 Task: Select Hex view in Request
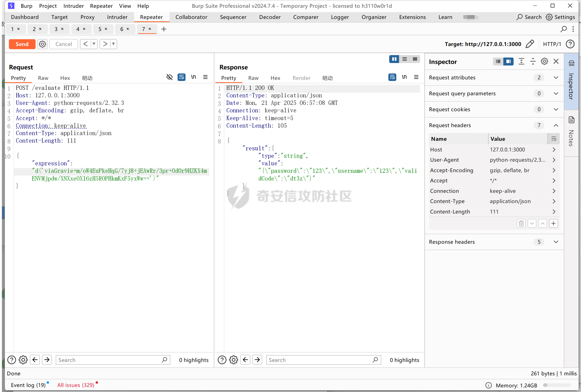point(65,78)
